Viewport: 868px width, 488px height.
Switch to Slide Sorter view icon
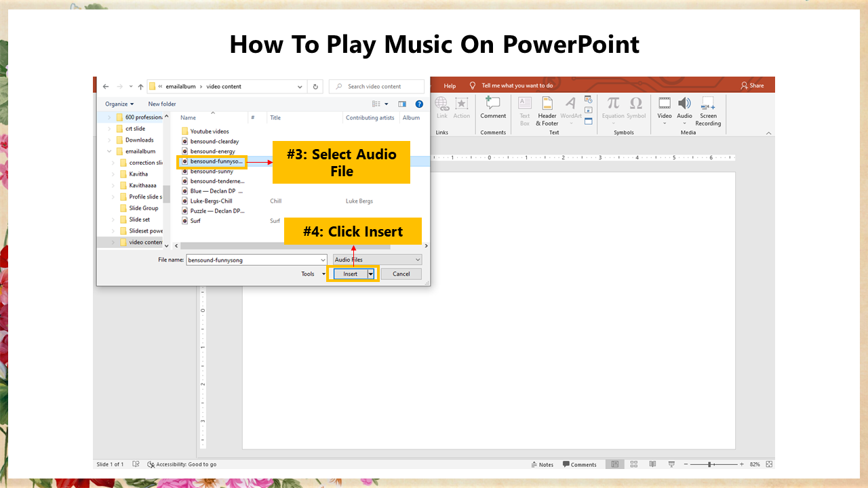[x=634, y=464]
